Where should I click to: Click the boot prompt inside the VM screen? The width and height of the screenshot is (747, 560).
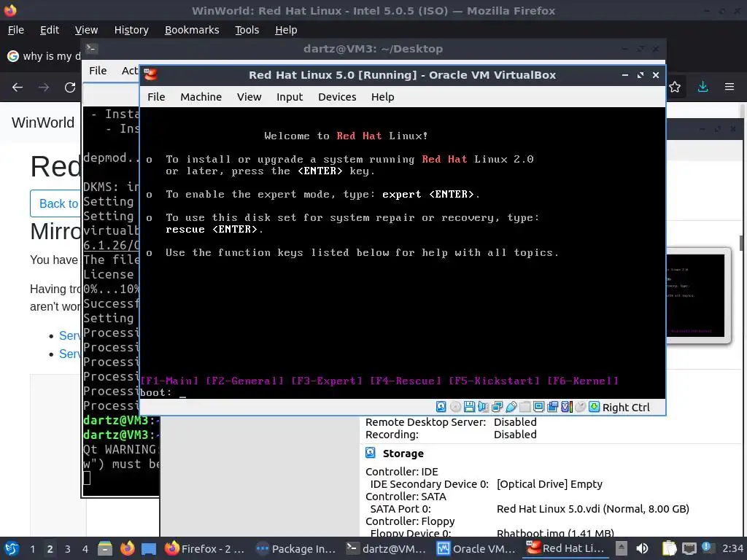point(163,392)
